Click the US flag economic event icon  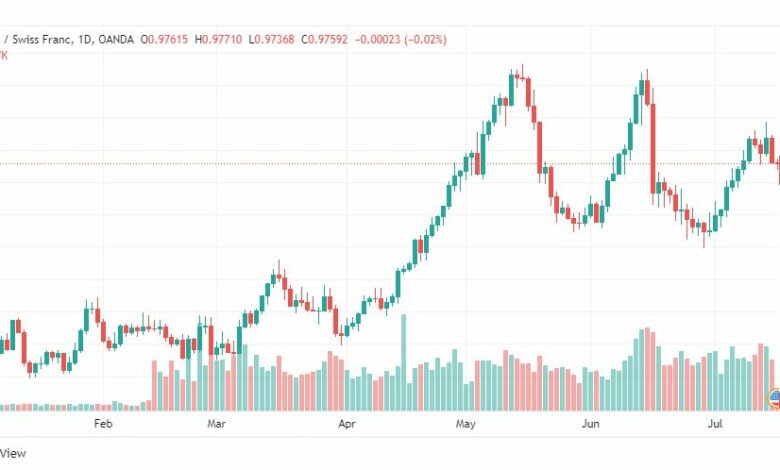(775, 398)
